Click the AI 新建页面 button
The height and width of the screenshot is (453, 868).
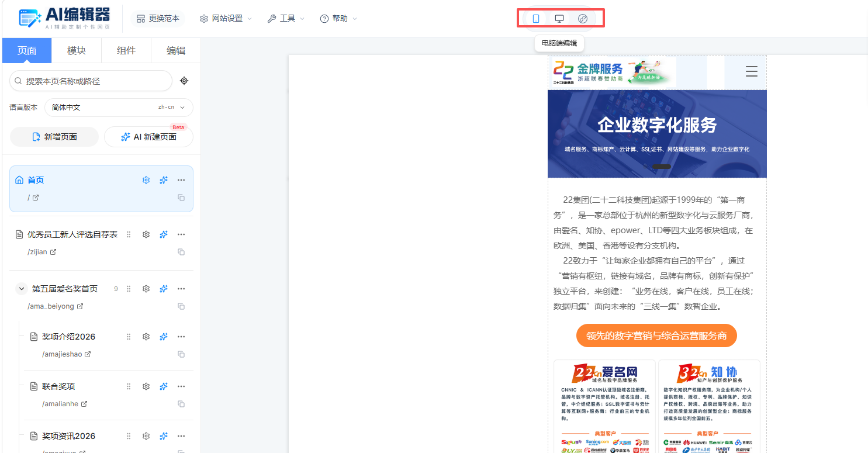click(x=148, y=137)
